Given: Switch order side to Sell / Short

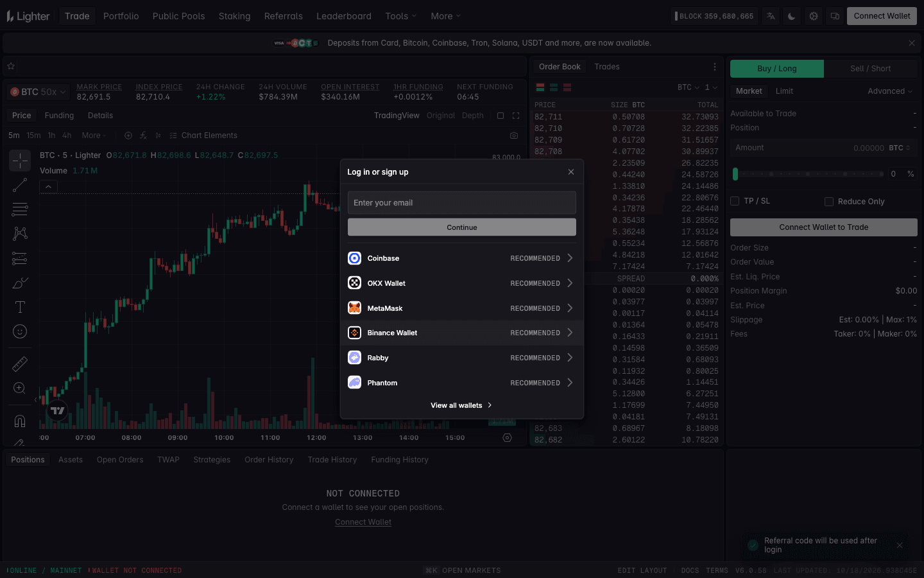Looking at the screenshot, I should pos(871,69).
